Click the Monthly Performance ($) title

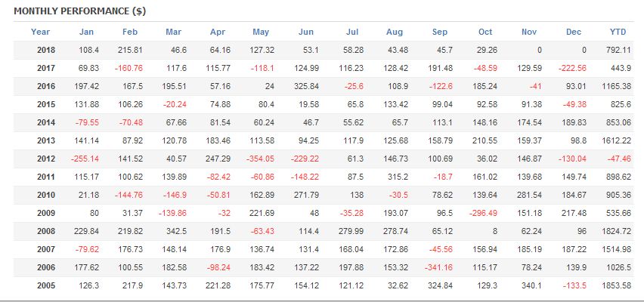[x=70, y=12]
